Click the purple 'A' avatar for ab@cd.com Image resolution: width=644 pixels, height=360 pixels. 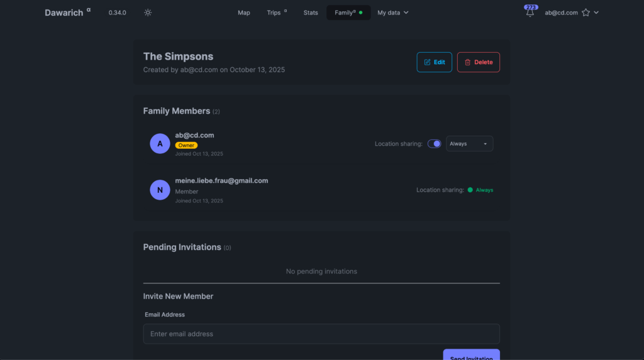160,144
